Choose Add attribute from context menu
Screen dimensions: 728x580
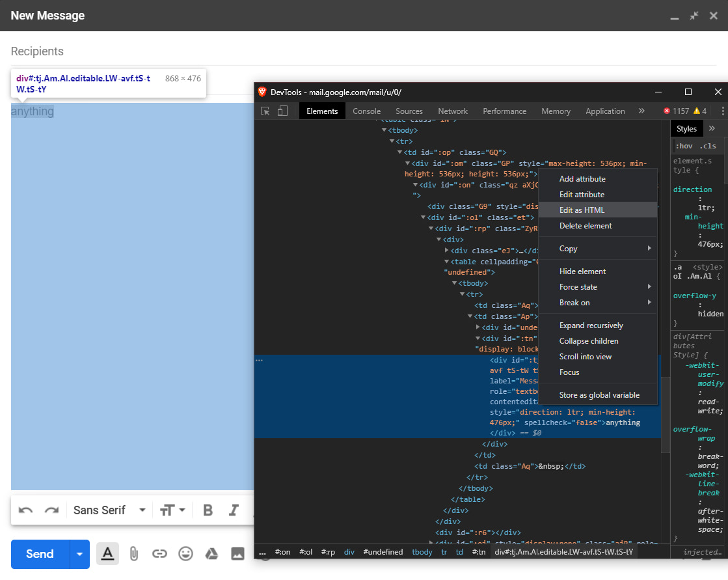point(598,179)
